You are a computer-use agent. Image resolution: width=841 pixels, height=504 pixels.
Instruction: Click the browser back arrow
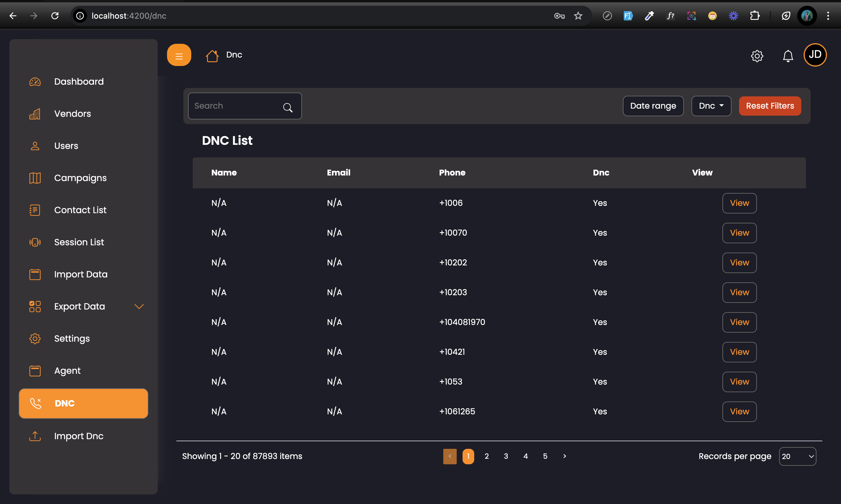13,16
